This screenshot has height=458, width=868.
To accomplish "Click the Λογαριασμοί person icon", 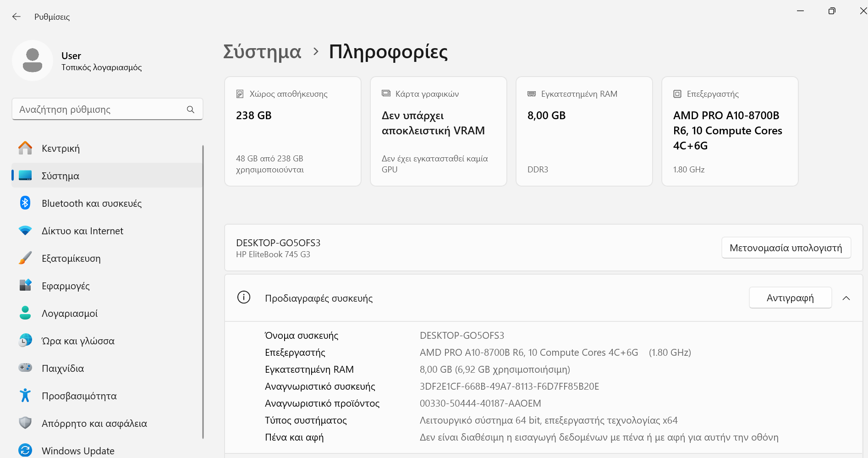I will (x=25, y=313).
